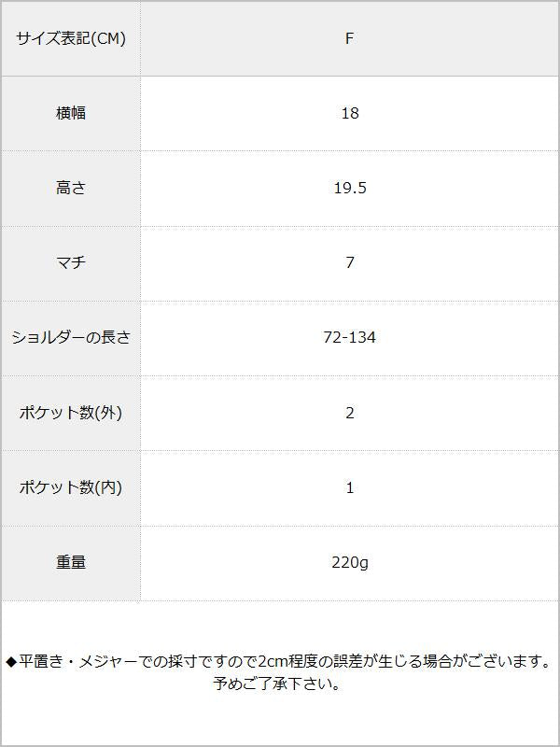Click the サイズ表記(CM) header cell
Image resolution: width=560 pixels, height=747 pixels.
(x=71, y=39)
